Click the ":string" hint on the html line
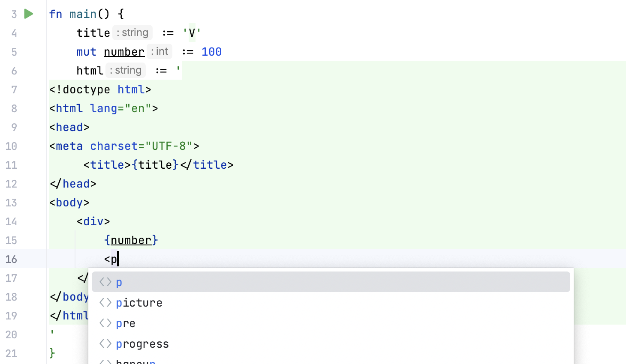The height and width of the screenshot is (364, 626). click(125, 70)
